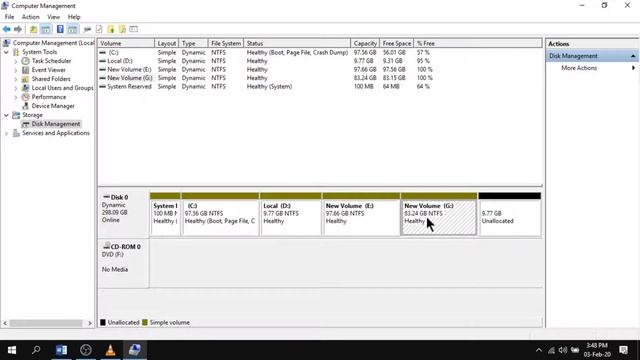Toggle Show/Hide Action Pane toolbar icon
The height and width of the screenshot is (360, 640).
[73, 29]
